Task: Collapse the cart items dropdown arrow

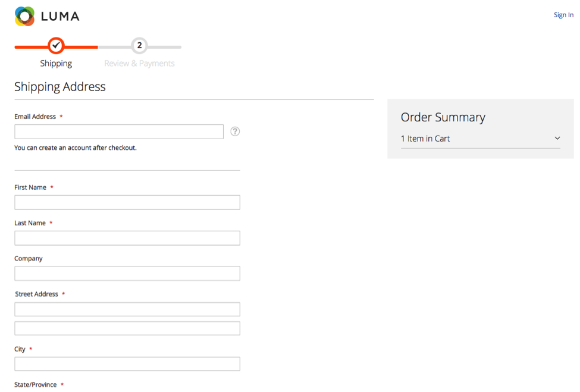Action: [x=557, y=138]
